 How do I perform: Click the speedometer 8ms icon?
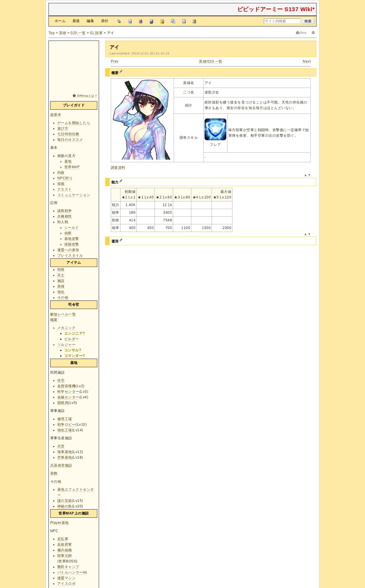point(298,33)
